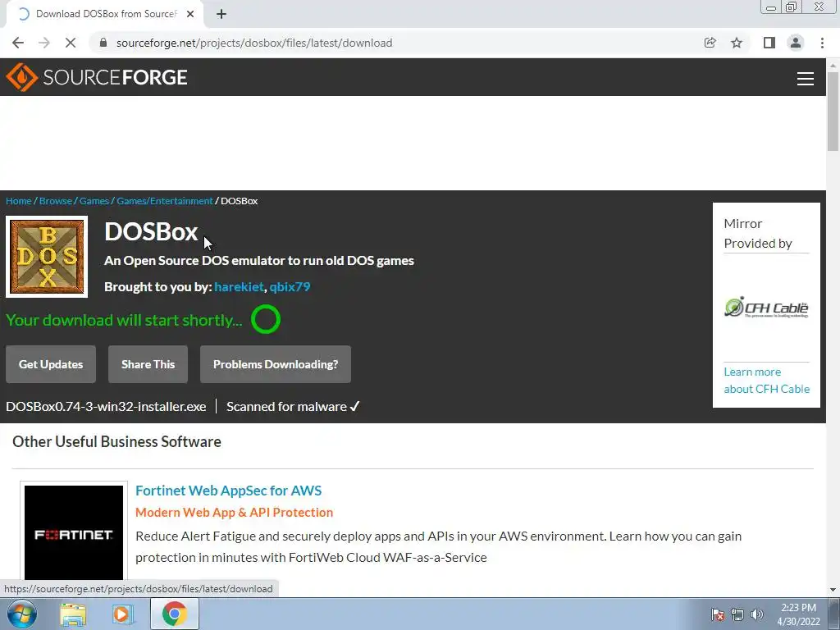840x630 pixels.
Task: Open Action Center flag in tray
Action: click(x=718, y=614)
